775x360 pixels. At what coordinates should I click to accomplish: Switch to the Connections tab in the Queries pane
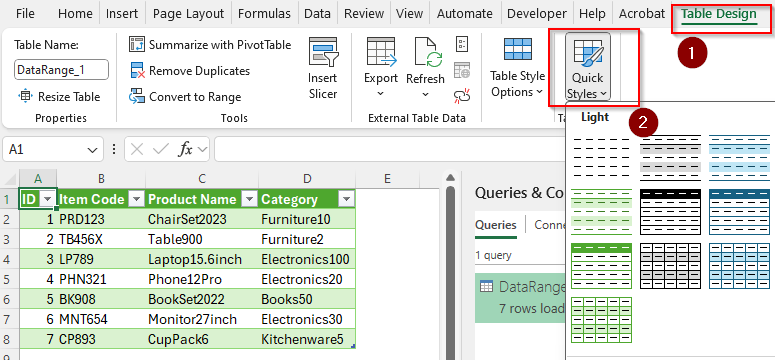550,225
